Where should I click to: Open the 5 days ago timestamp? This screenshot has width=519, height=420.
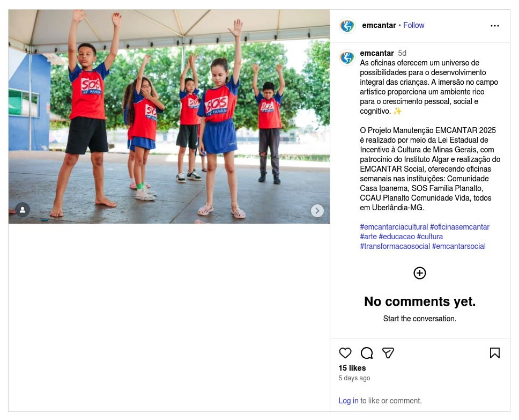point(354,378)
